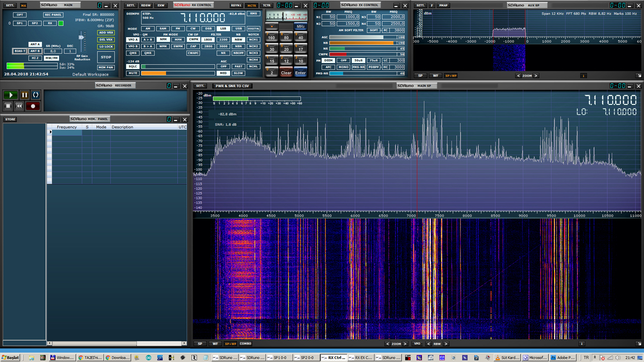Click the NB level slider in EX Control
644x362 pixels.
[x=367, y=43]
